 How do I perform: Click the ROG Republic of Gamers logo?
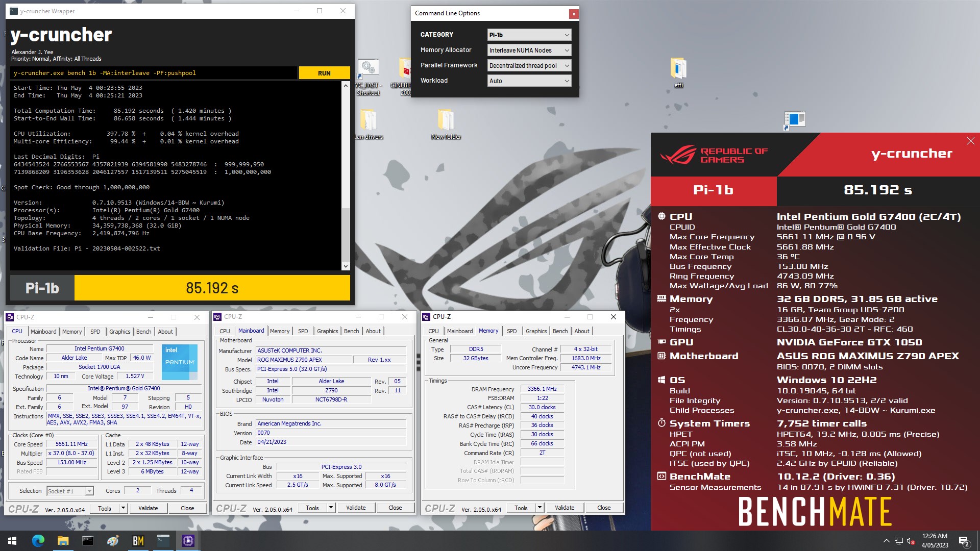714,155
